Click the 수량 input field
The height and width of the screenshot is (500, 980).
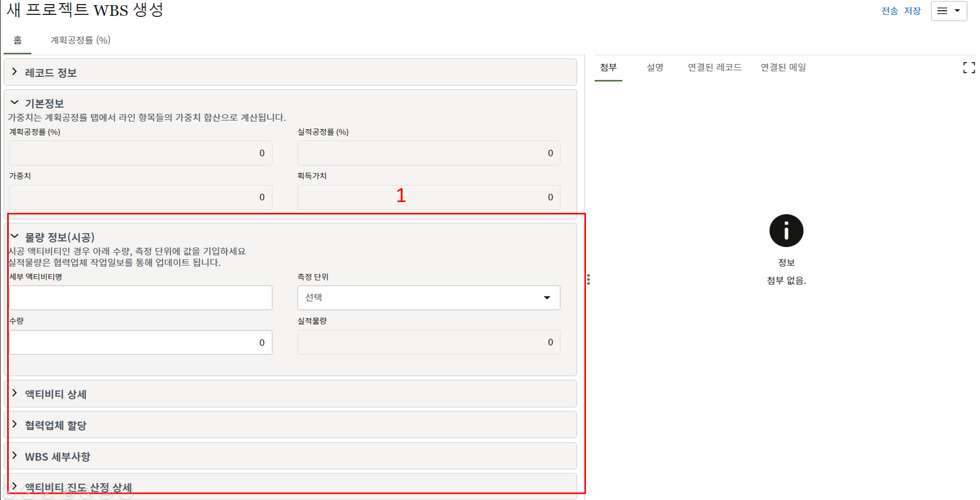(141, 342)
